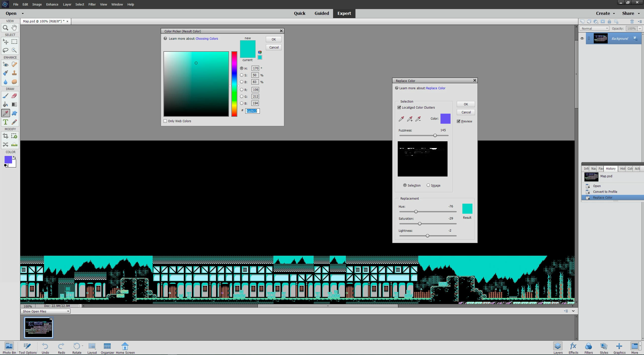Select the Zoom tool in toolbox
This screenshot has width=644, height=355.
click(x=5, y=28)
